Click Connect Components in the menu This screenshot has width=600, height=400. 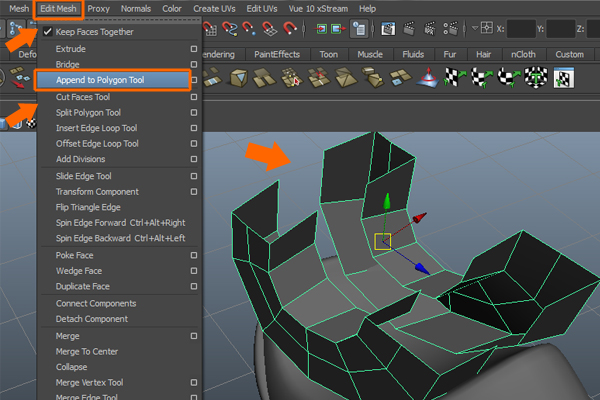96,303
